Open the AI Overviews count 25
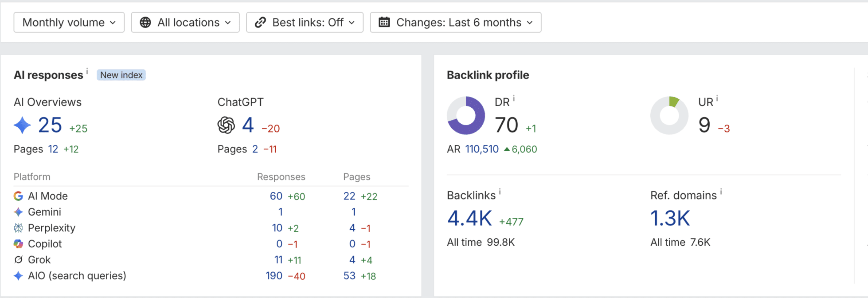Image resolution: width=868 pixels, height=298 pixels. 50,125
